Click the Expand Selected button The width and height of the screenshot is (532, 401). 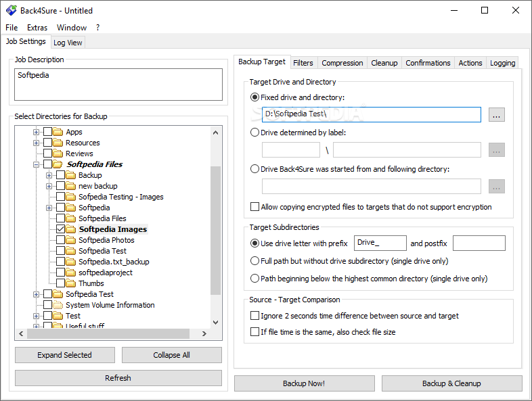click(x=65, y=355)
